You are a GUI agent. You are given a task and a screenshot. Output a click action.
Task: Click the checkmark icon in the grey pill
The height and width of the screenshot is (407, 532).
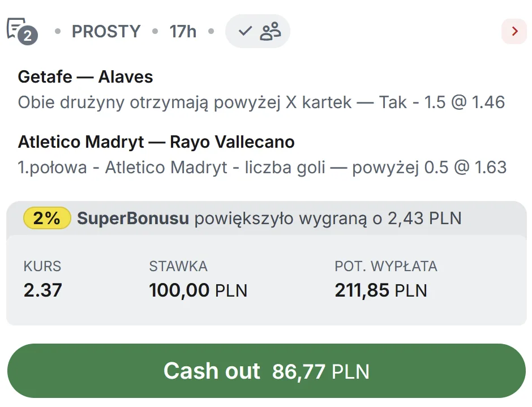tap(244, 31)
